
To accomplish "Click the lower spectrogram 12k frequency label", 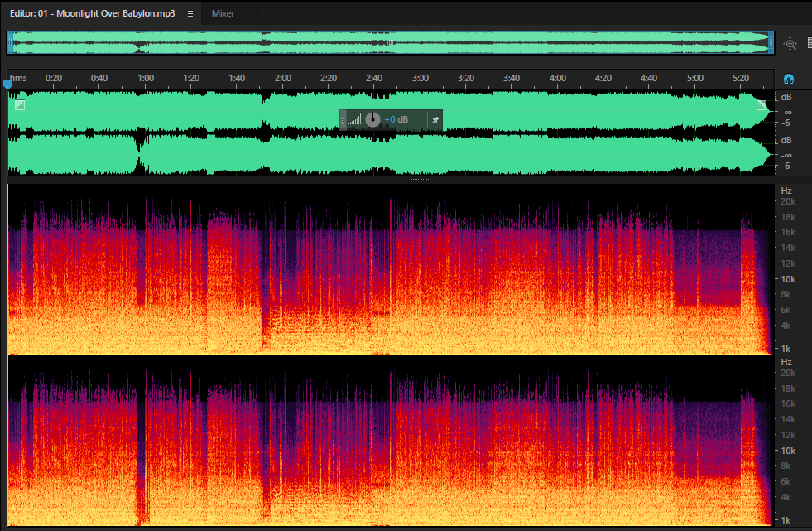I will tap(788, 435).
